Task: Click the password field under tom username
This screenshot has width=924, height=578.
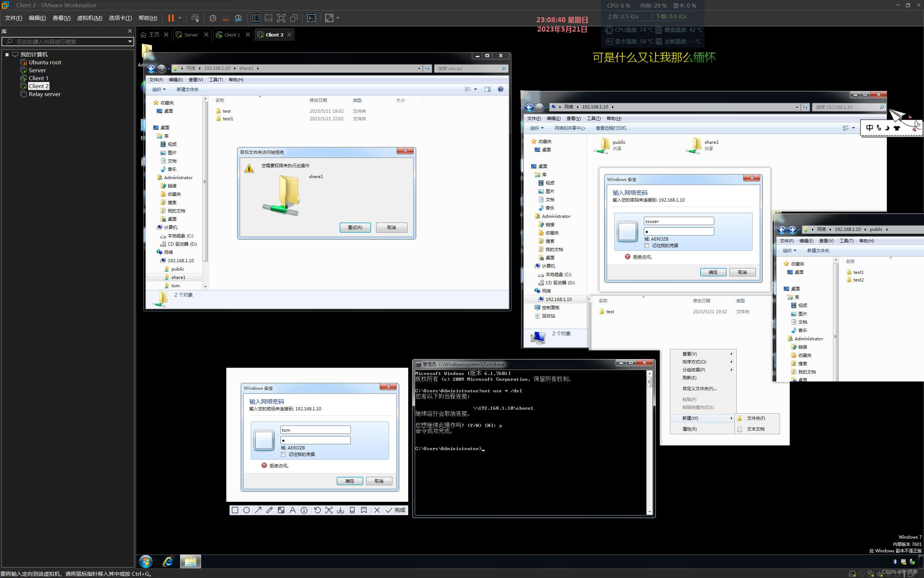Action: [x=315, y=440]
